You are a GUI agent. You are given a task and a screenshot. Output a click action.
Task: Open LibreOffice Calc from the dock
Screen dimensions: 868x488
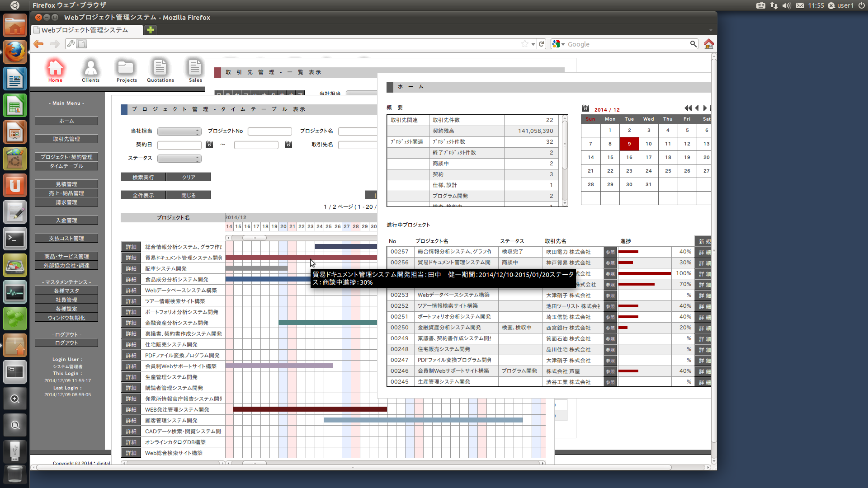(x=15, y=106)
